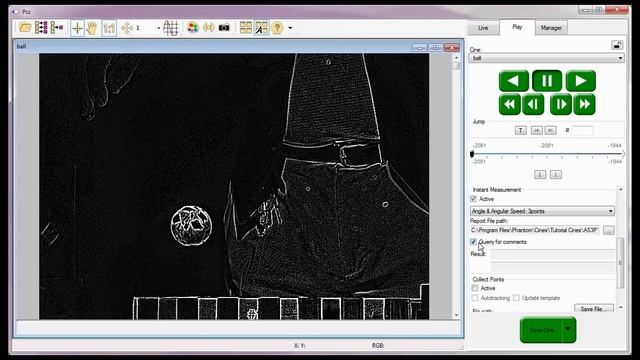Minimize the ball image window
The height and width of the screenshot is (360, 640).
420,48
